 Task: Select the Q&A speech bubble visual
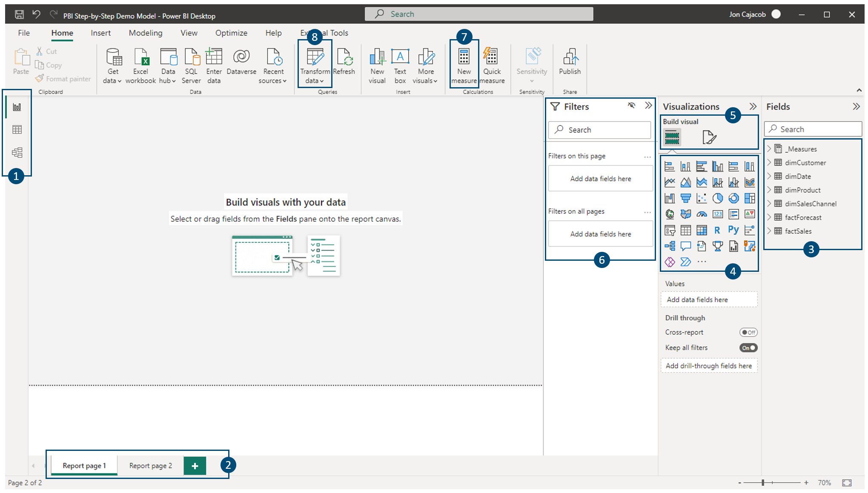(x=686, y=246)
